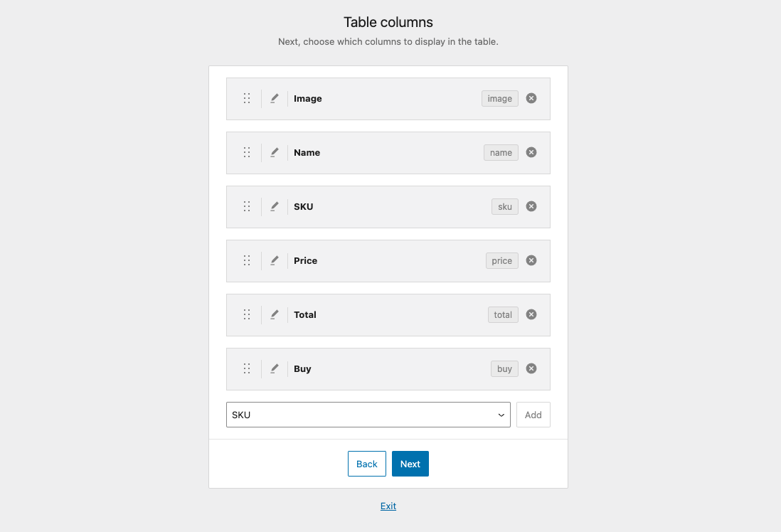Remove the Image column with its X icon

(x=531, y=98)
